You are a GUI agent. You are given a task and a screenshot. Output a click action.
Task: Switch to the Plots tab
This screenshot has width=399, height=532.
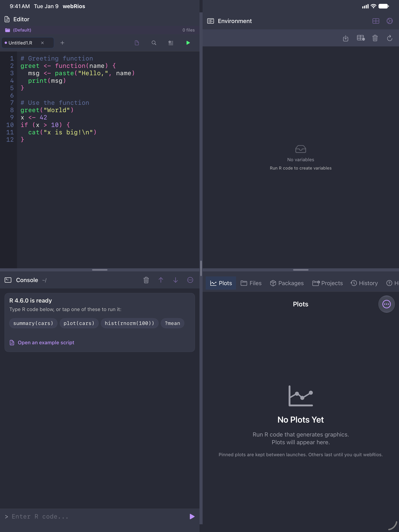(221, 283)
